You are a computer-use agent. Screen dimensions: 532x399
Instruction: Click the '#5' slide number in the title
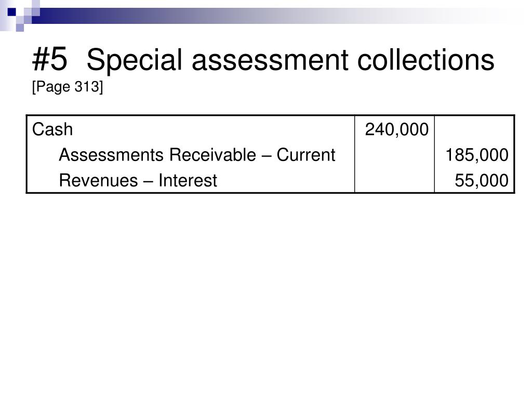(49, 60)
